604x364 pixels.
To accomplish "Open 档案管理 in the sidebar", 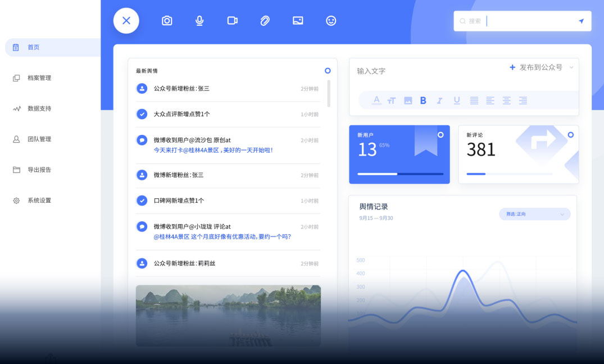I will point(39,78).
